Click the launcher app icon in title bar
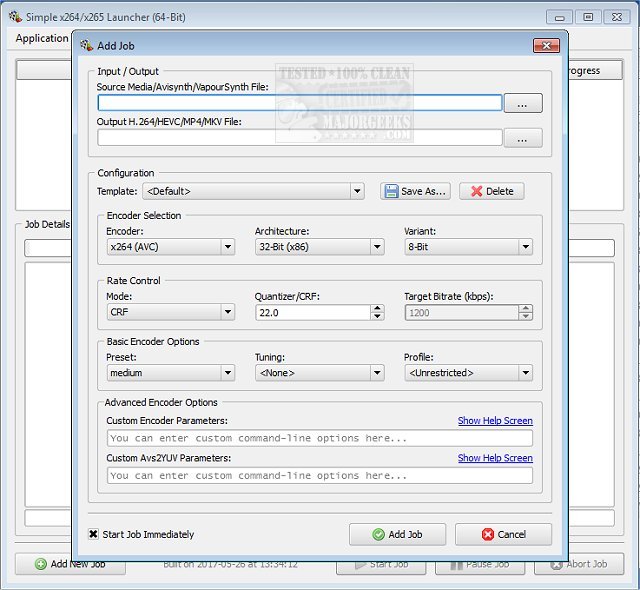Screen dimensions: 640x590 point(16,17)
